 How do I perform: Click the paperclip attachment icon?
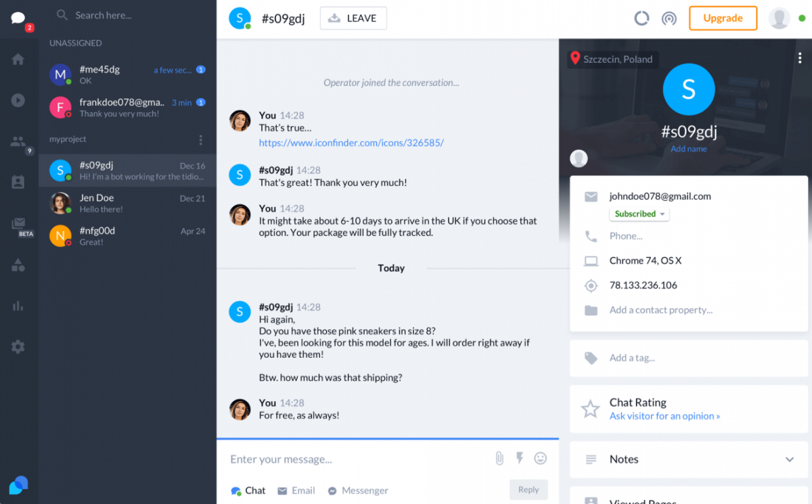(499, 459)
